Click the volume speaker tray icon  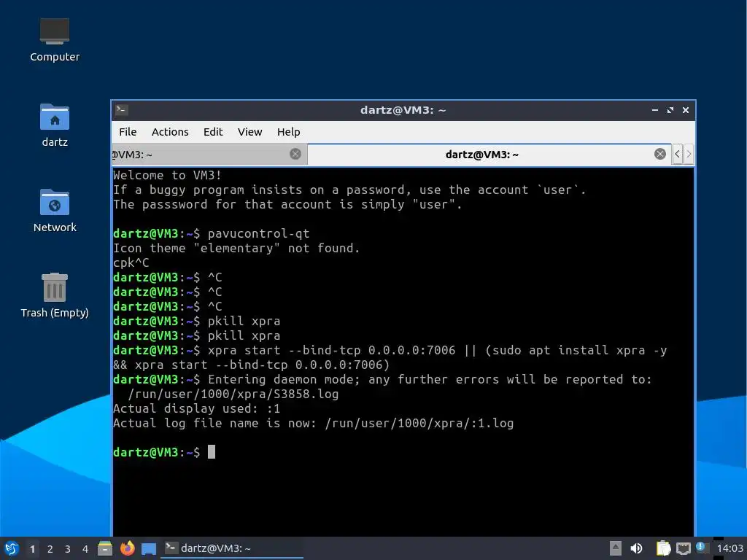[636, 548]
